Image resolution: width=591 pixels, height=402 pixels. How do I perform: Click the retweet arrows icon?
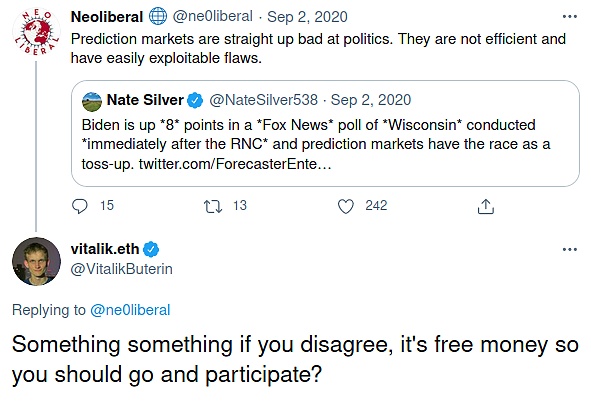click(213, 206)
